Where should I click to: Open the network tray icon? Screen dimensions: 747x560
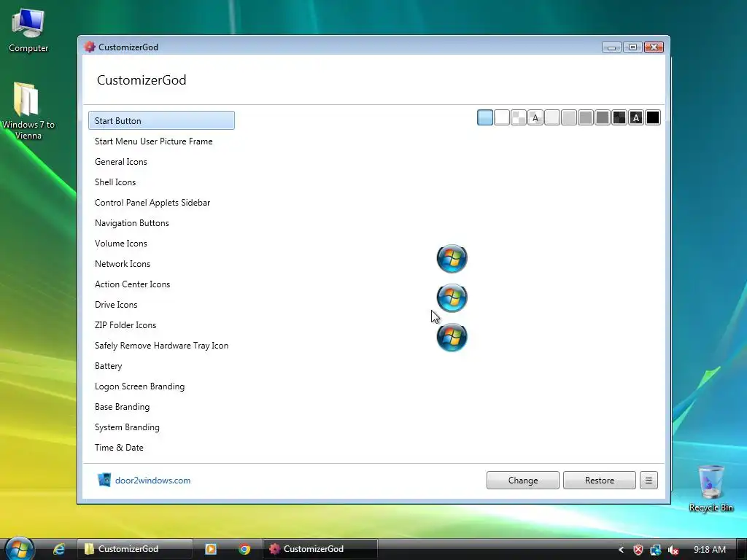656,550
